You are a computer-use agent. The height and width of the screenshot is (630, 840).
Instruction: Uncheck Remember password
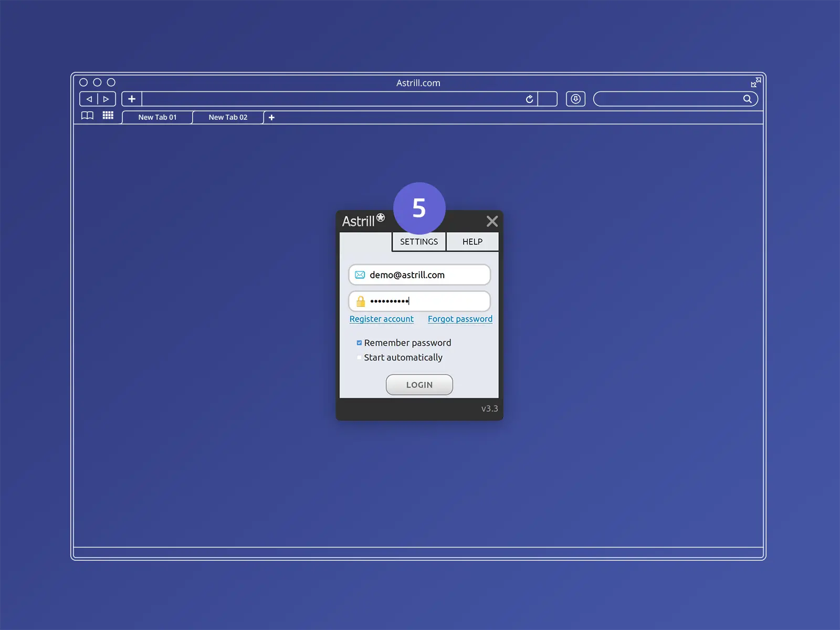tap(359, 343)
